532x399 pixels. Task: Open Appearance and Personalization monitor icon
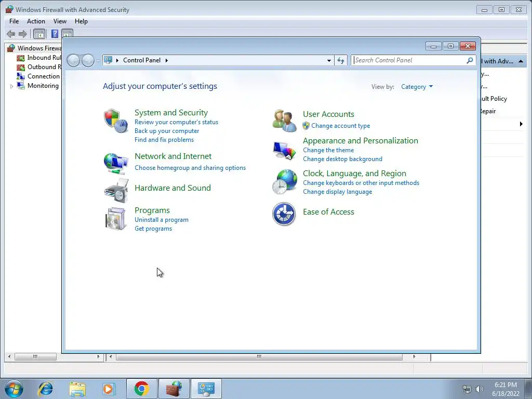284,150
